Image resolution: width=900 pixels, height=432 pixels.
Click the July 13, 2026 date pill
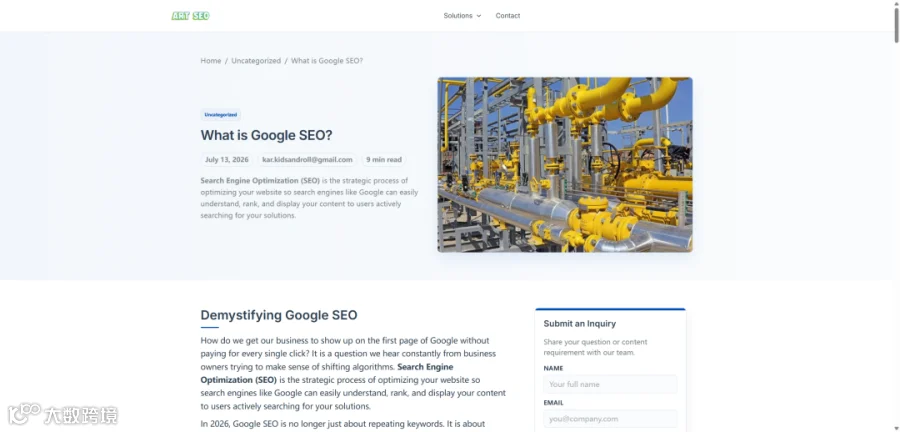coord(227,159)
